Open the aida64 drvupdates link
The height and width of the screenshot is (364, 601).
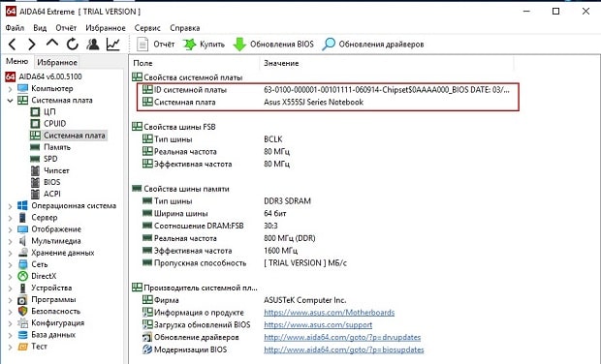coord(342,338)
